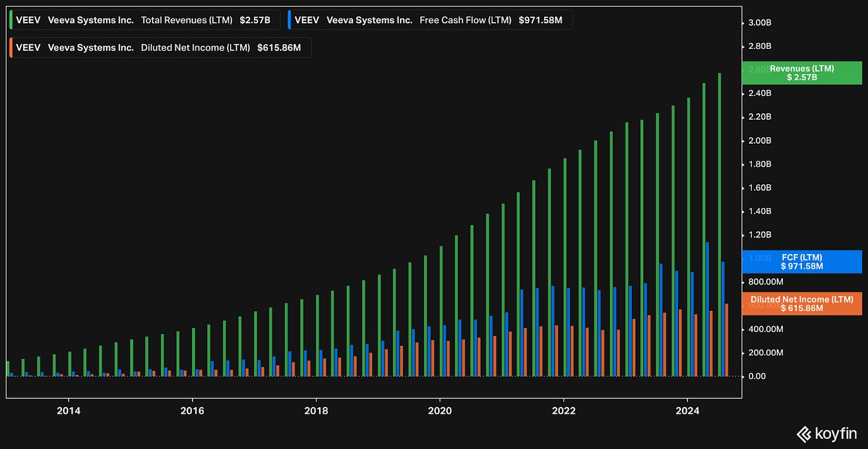Click the orange Diluted Net Income value tag
This screenshot has width=868, height=449.
802,304
